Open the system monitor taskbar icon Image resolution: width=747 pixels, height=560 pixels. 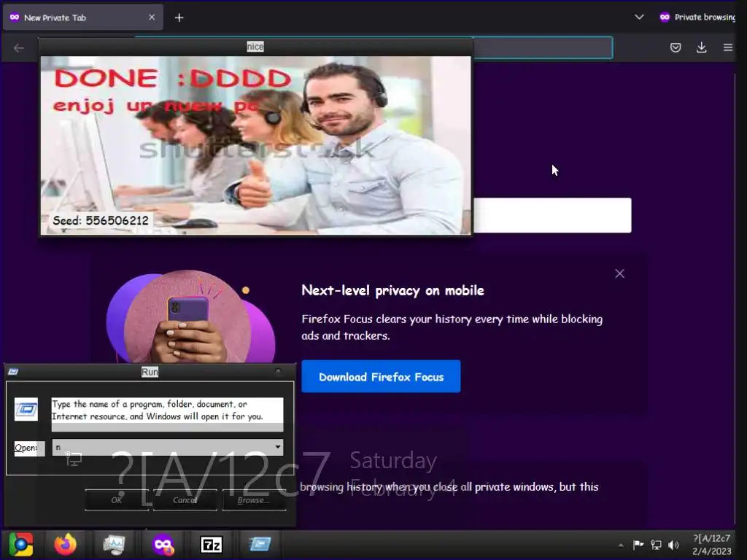click(x=113, y=544)
